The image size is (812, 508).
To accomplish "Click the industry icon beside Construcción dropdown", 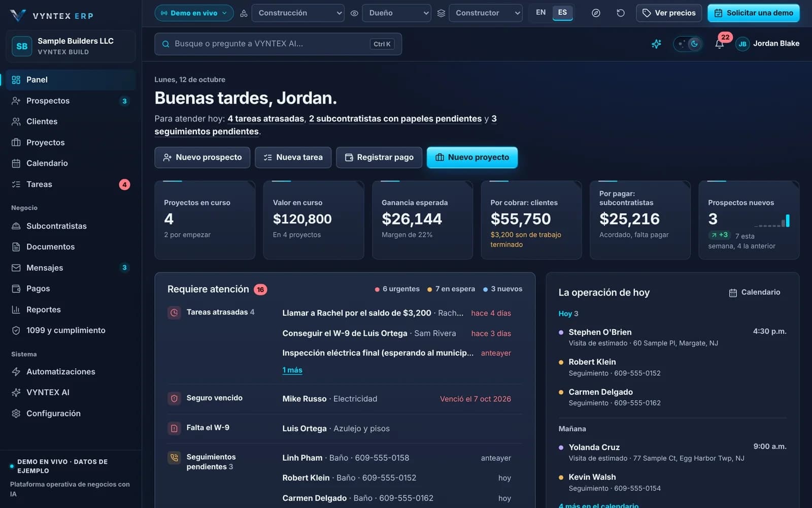I will point(244,13).
